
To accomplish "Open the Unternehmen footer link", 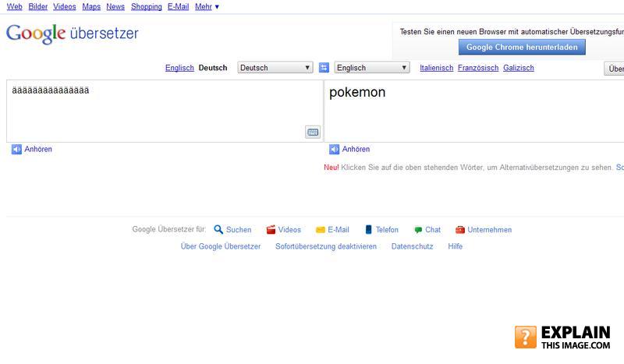I will coord(490,229).
